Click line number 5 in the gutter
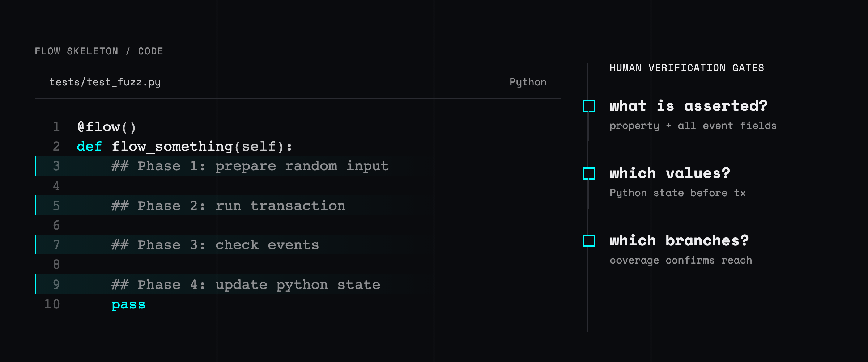 (x=56, y=206)
